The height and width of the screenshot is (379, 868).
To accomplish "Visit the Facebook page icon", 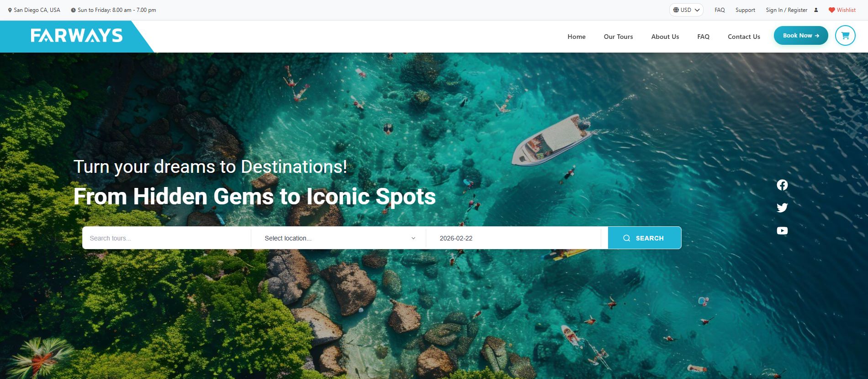I will point(782,185).
